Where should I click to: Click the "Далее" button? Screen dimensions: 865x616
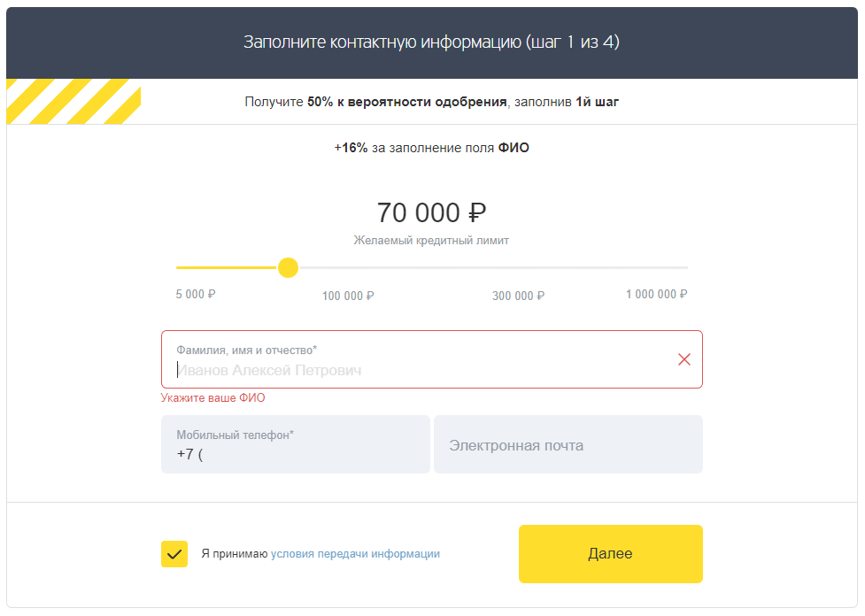pyautogui.click(x=610, y=554)
